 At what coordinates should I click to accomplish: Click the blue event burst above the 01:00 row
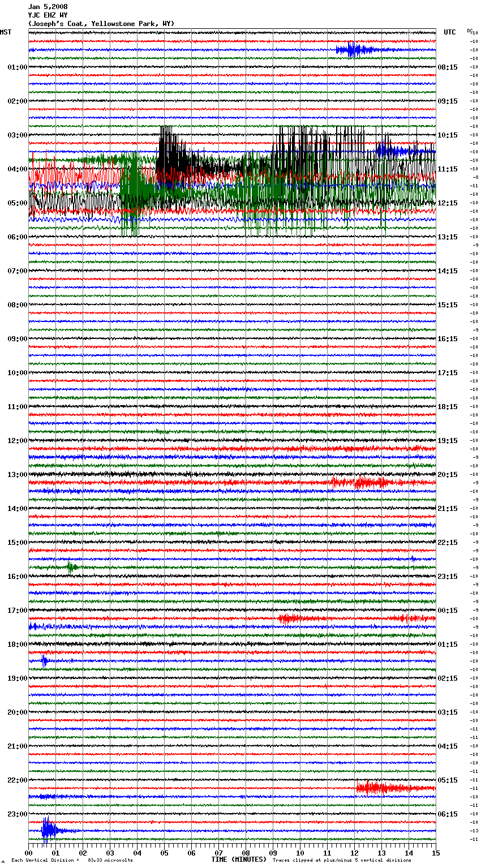357,50
